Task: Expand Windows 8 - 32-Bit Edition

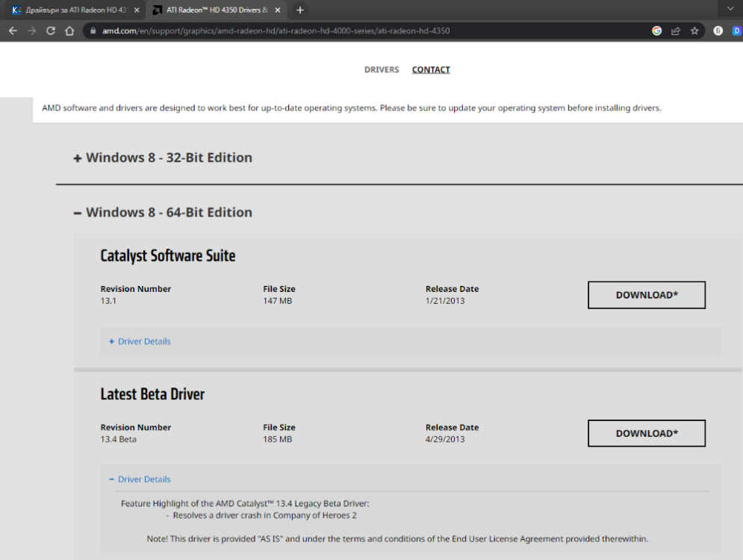Action: pyautogui.click(x=163, y=158)
